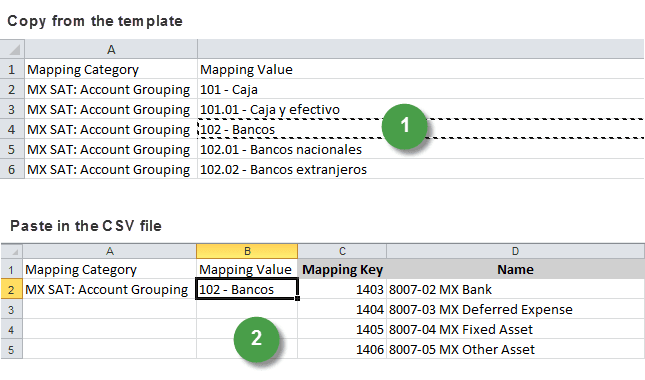Click the '8007-02 MX Bank' name cell
Screen dimensions: 645x380
click(x=515, y=290)
